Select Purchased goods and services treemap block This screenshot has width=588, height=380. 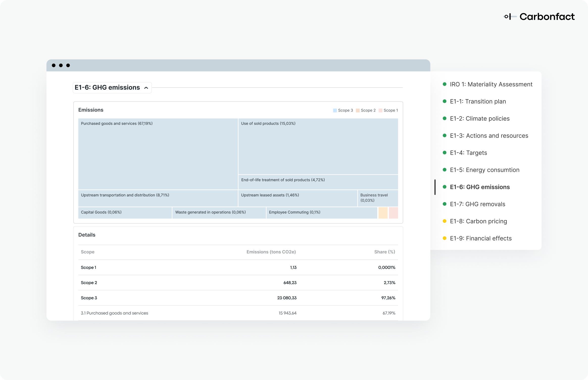pyautogui.click(x=158, y=154)
